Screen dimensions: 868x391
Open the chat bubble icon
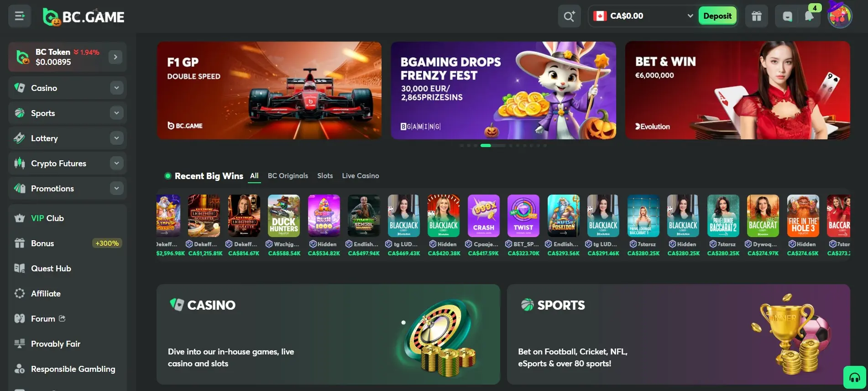click(x=788, y=16)
